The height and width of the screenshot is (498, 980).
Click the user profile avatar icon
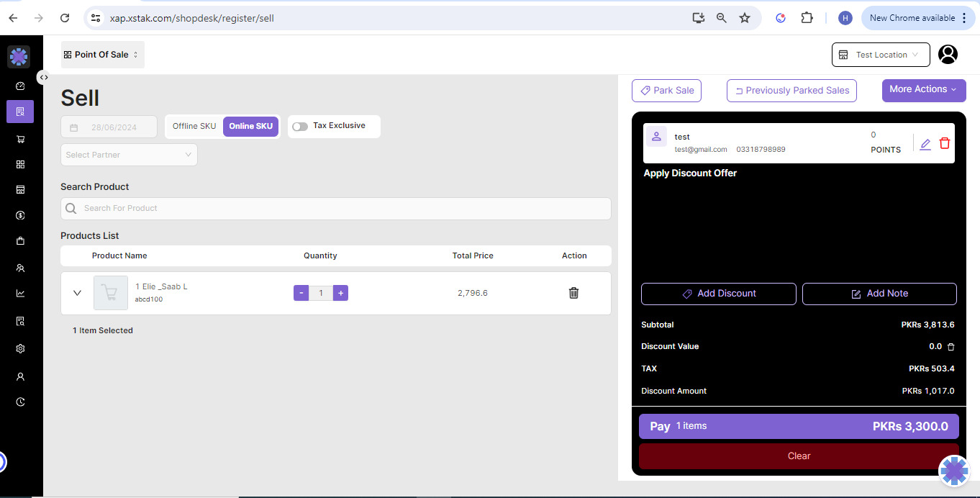pos(948,55)
